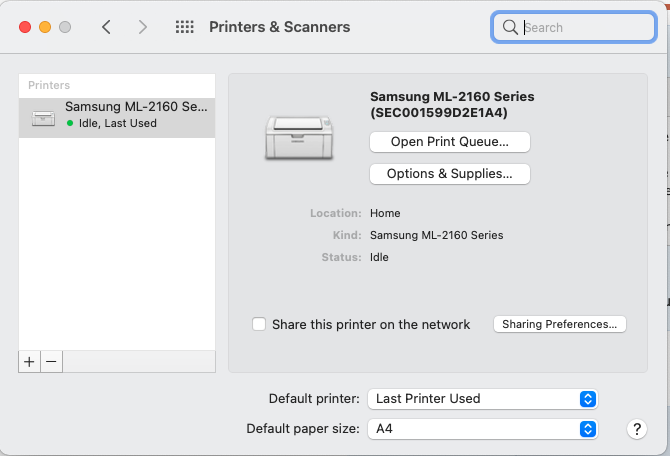
Task: Click Open Print Queue button
Action: pos(449,142)
